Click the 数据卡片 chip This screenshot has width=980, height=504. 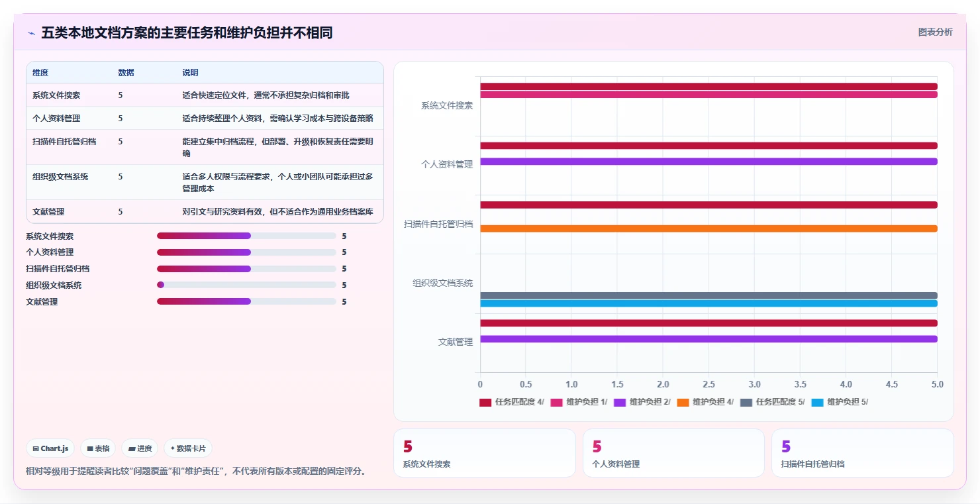click(x=188, y=448)
